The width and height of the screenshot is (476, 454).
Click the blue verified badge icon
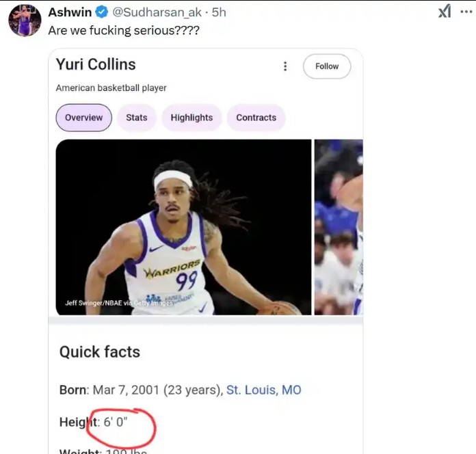[x=101, y=12]
